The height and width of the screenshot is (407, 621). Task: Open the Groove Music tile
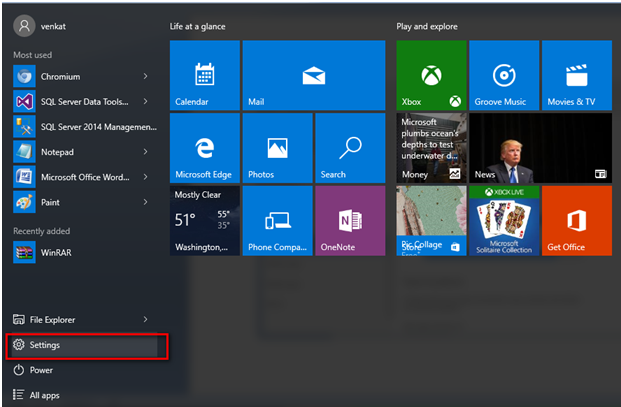[504, 75]
